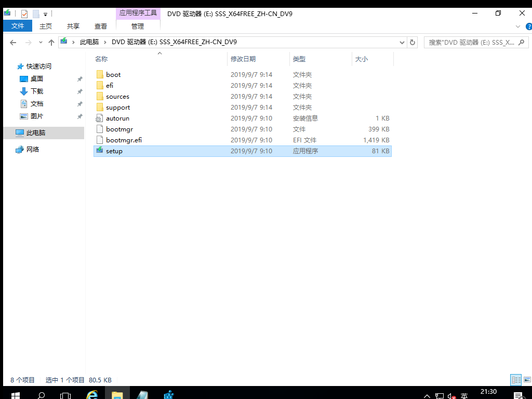Image resolution: width=532 pixels, height=399 pixels.
Task: Sort by the 修改日期 column header
Action: point(259,59)
